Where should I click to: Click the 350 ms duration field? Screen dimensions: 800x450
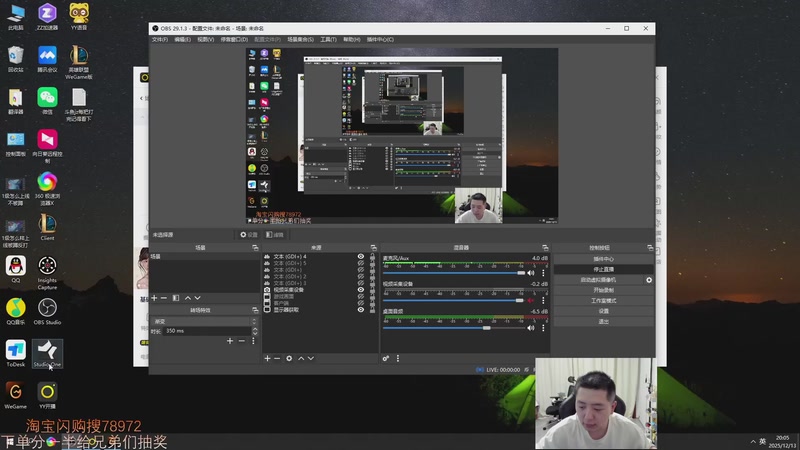coord(207,331)
